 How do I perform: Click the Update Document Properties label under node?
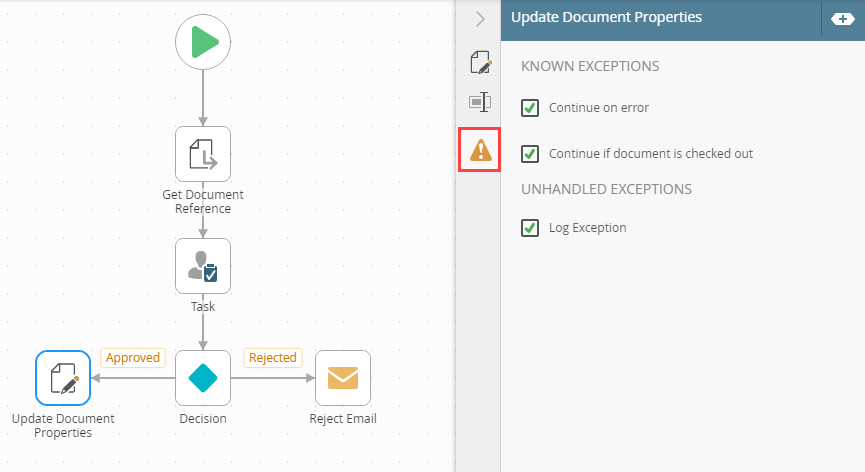tap(63, 425)
